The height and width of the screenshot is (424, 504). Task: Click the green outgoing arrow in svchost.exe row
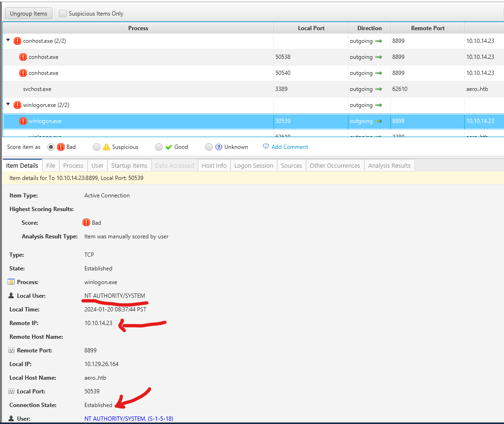coord(378,89)
